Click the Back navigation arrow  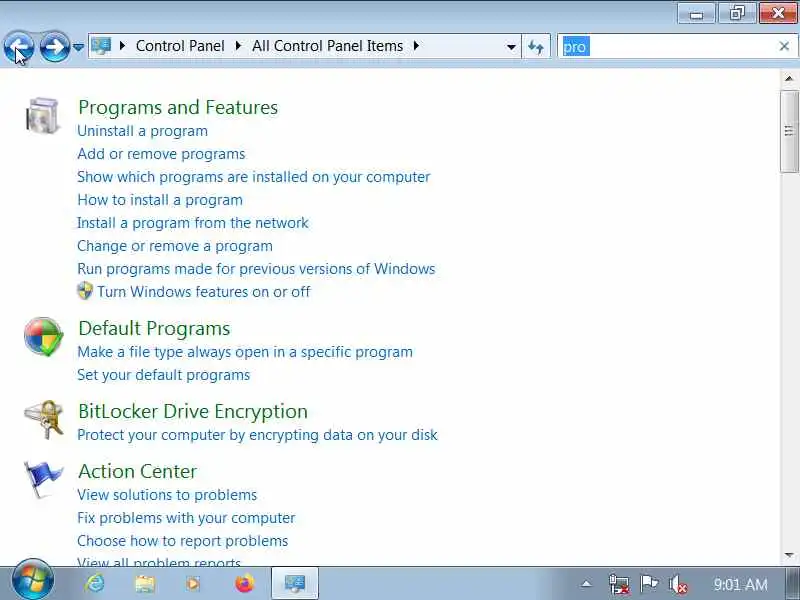[19, 47]
